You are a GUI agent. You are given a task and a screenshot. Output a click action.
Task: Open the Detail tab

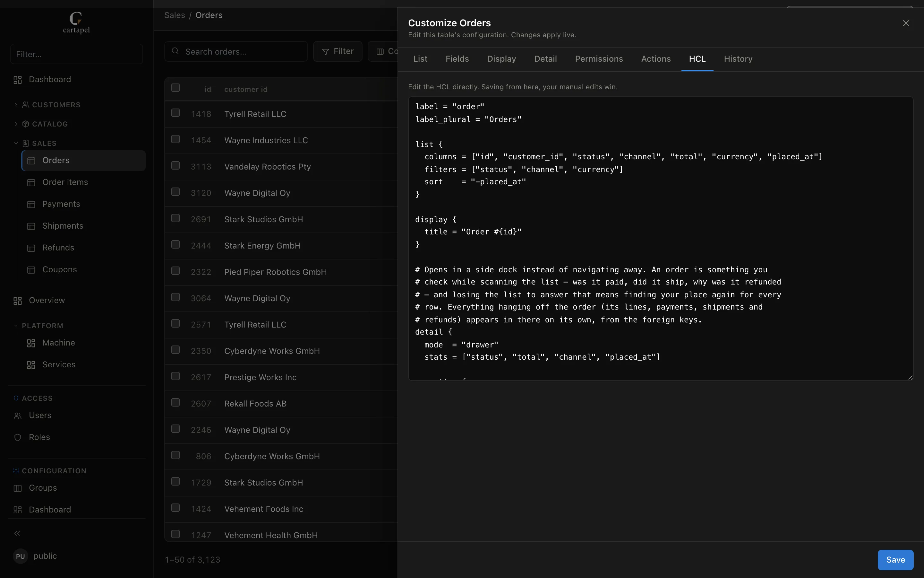click(x=545, y=59)
